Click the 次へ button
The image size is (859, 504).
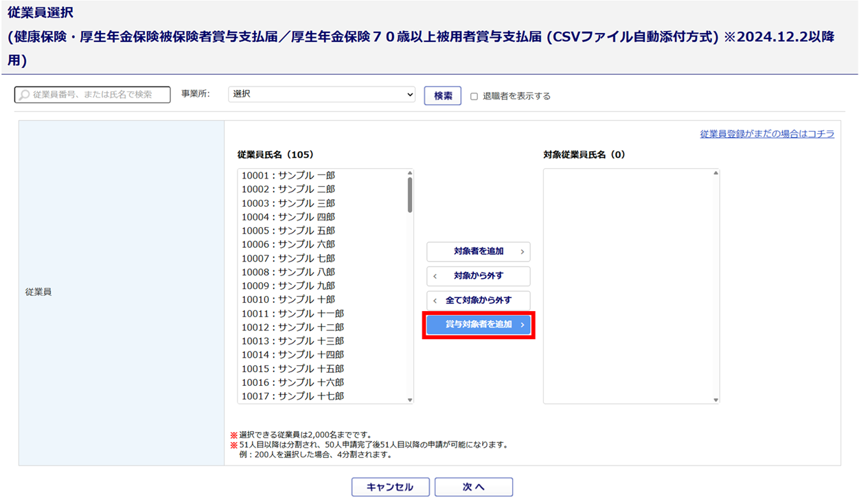(474, 487)
